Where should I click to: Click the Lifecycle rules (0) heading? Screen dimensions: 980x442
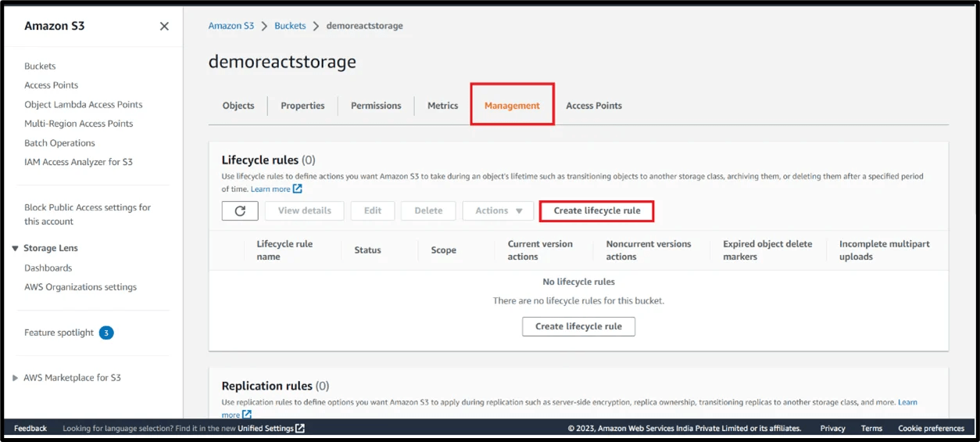pyautogui.click(x=268, y=160)
